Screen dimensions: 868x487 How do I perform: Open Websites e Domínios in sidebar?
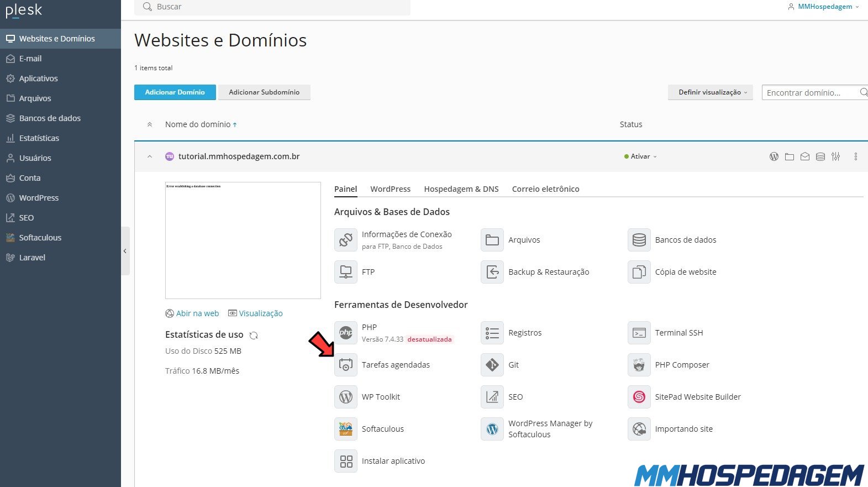[x=60, y=39]
